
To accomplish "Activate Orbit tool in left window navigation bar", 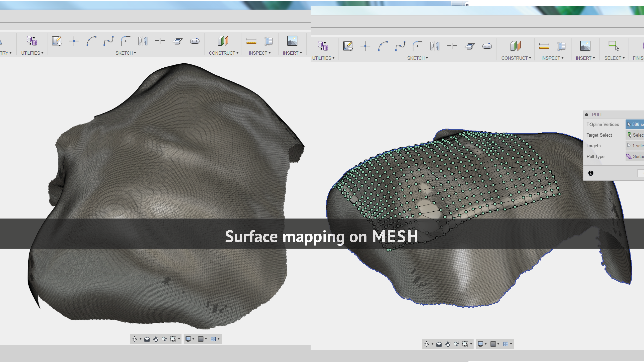I will click(x=134, y=339).
